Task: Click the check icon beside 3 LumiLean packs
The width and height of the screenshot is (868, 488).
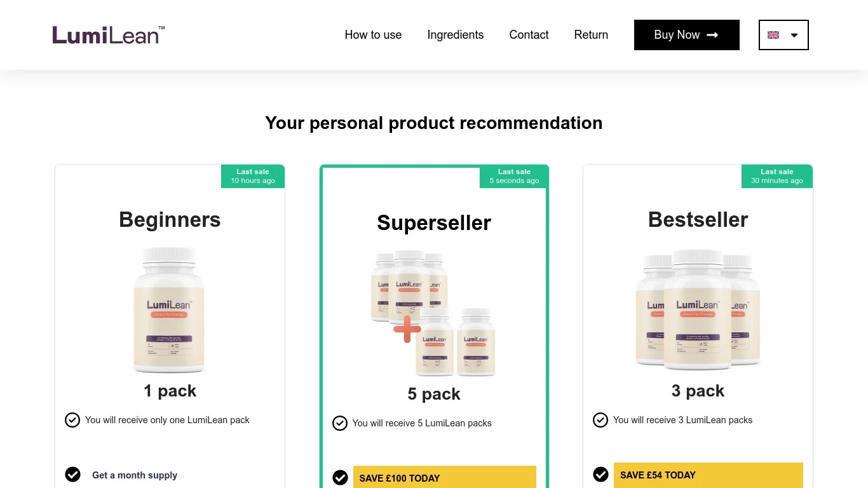Action: click(600, 420)
